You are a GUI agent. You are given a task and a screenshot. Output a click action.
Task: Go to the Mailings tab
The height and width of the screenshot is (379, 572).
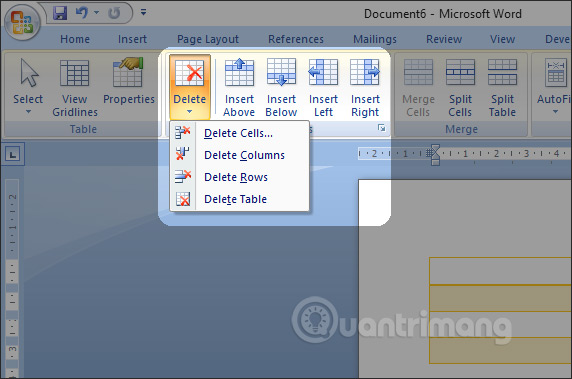[375, 39]
